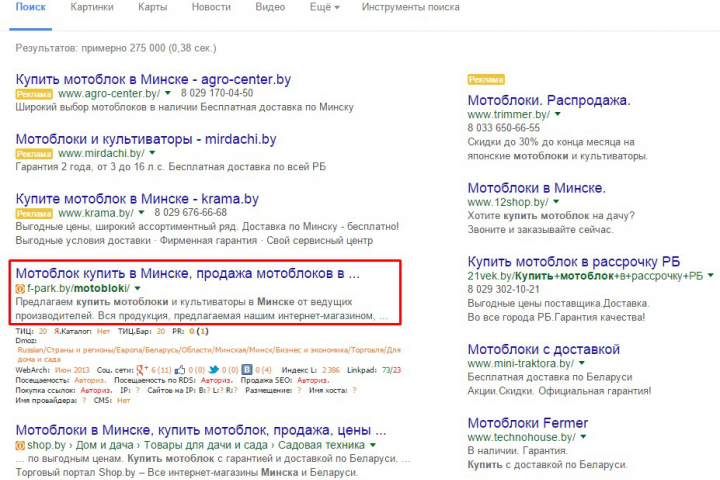Click 'Садовая техника' breadcrumb
Viewport: 720px width, 480px height.
pos(321,445)
